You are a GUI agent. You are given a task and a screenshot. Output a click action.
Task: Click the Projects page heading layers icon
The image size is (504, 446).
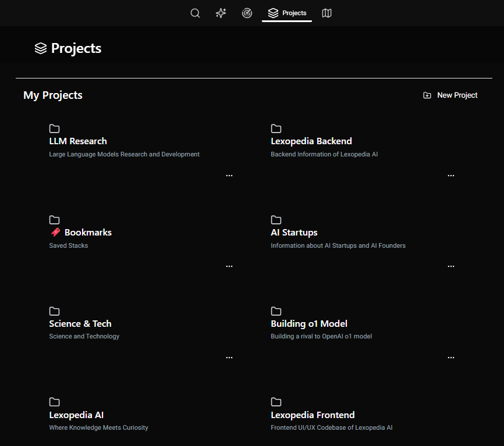(x=41, y=48)
